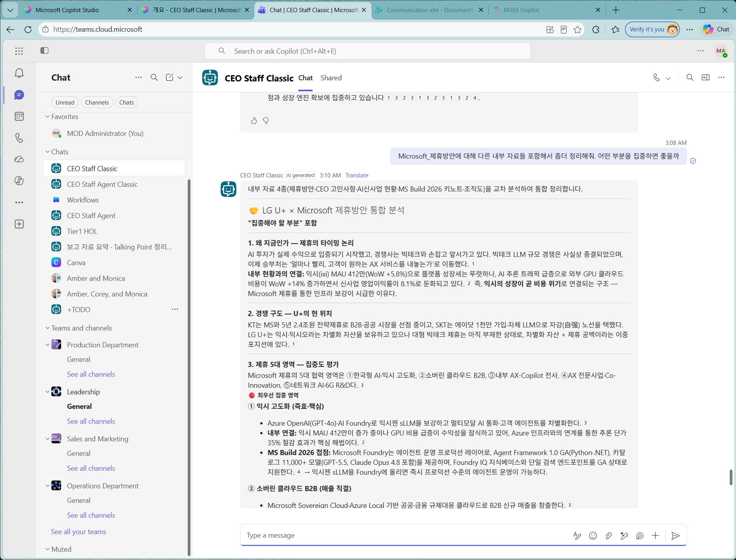Click See all your teams link
The width and height of the screenshot is (736, 560).
[78, 532]
